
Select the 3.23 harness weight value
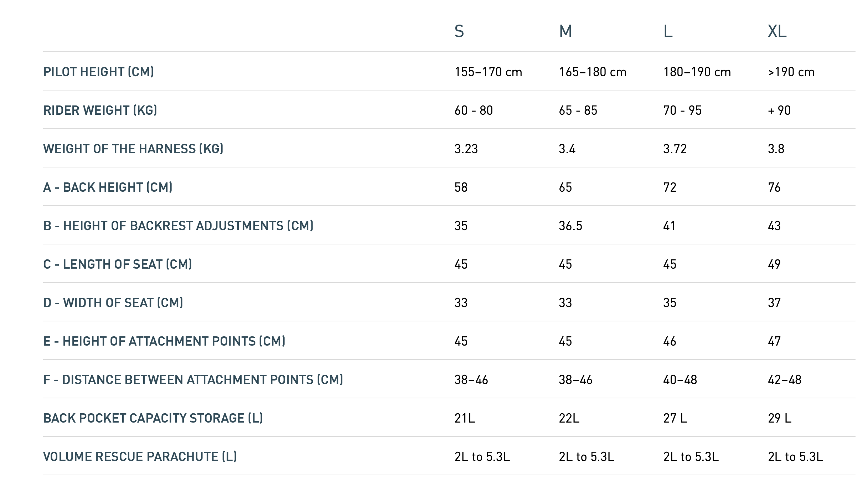tap(466, 149)
